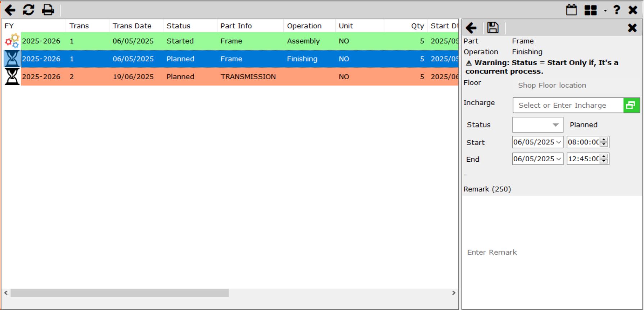Open the layout options dropdown arrow
644x310 pixels.
(605, 10)
